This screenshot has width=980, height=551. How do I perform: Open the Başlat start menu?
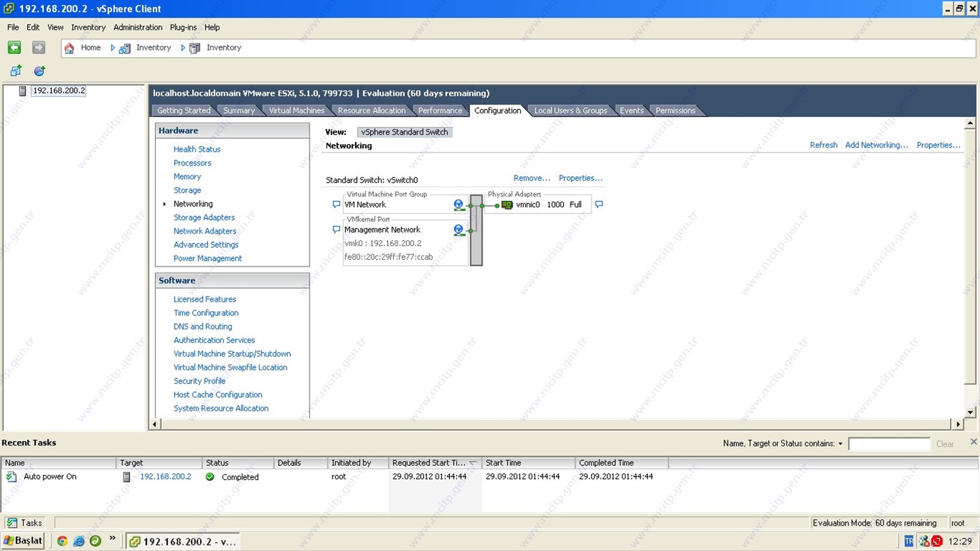[x=23, y=541]
